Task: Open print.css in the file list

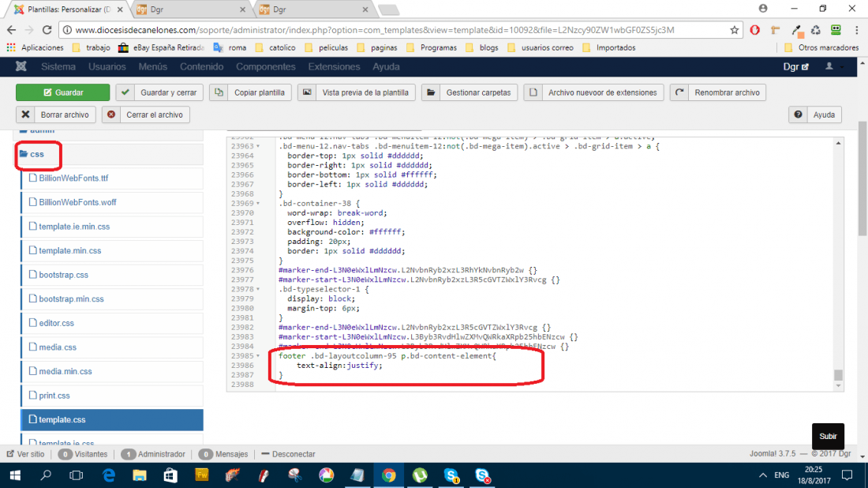Action: point(54,396)
